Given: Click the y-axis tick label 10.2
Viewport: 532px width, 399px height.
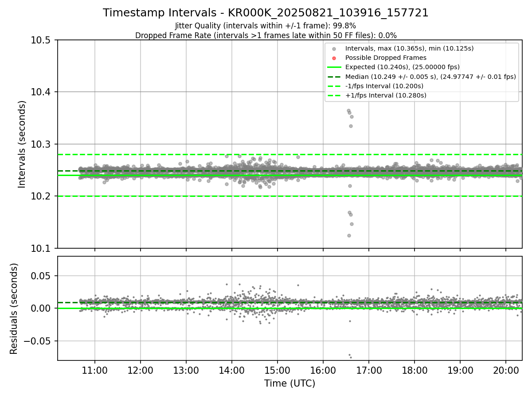Looking at the screenshot, I should (x=42, y=196).
